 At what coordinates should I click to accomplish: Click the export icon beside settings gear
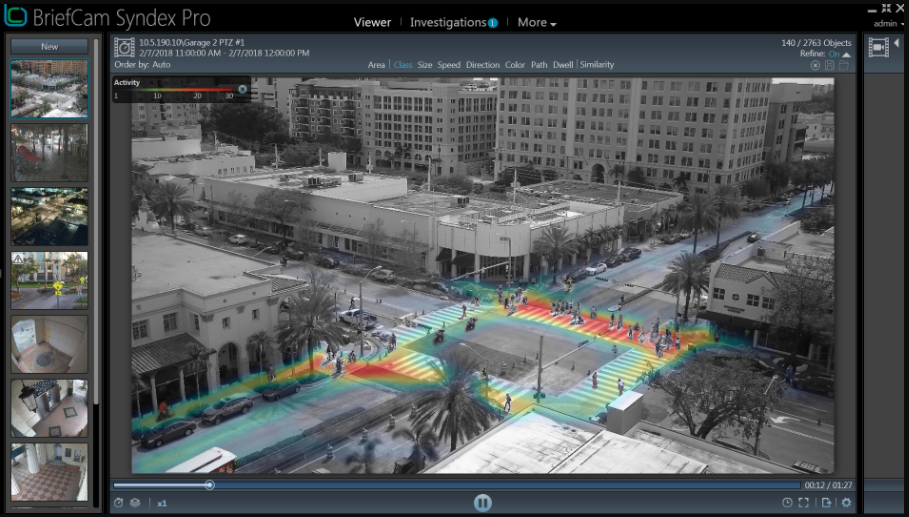[826, 503]
